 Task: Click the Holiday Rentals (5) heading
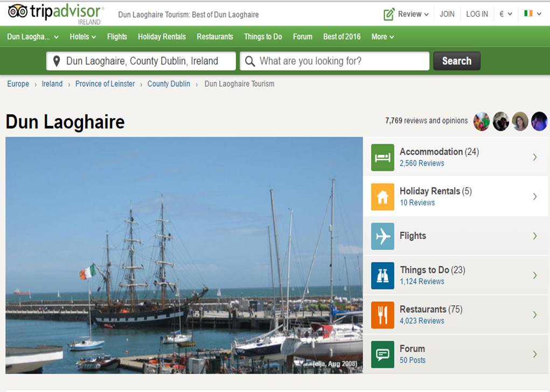(436, 191)
